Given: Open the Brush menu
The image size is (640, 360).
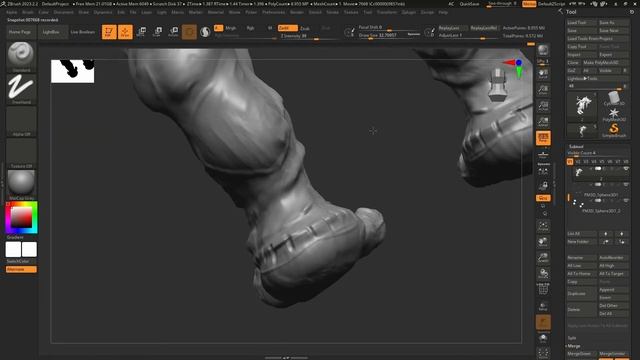Looking at the screenshot, I should tap(28, 12).
